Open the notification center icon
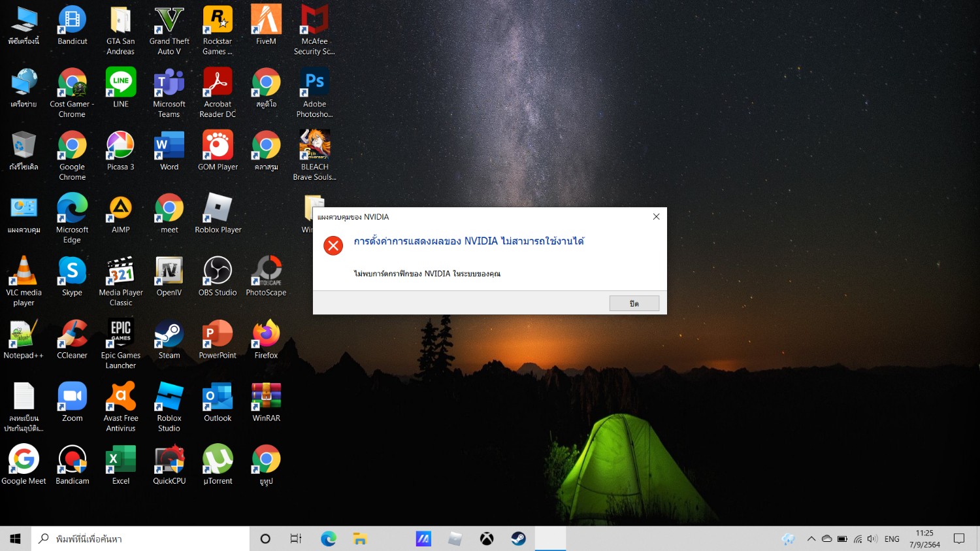 point(959,539)
